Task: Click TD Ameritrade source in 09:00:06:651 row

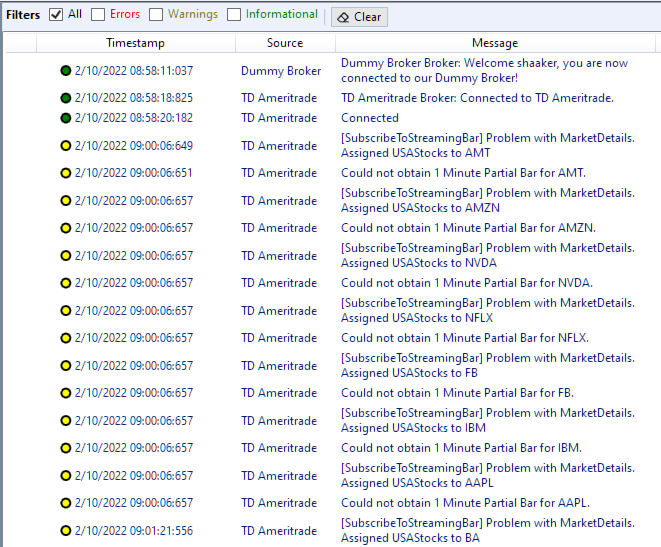Action: click(x=279, y=173)
